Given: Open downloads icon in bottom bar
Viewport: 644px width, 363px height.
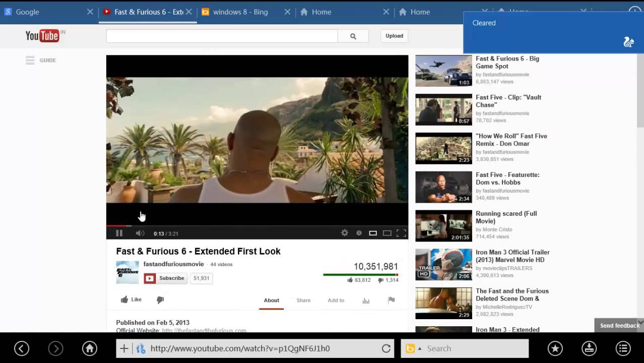Looking at the screenshot, I should 589,348.
